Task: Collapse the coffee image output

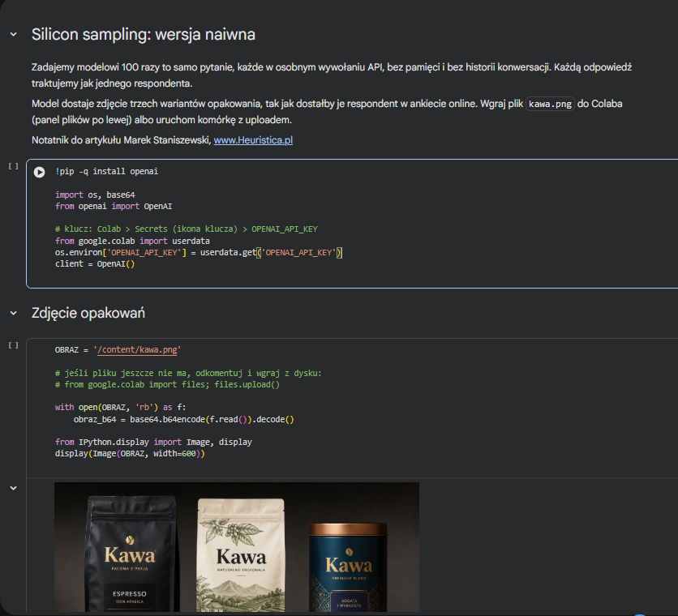Action: click(x=14, y=488)
